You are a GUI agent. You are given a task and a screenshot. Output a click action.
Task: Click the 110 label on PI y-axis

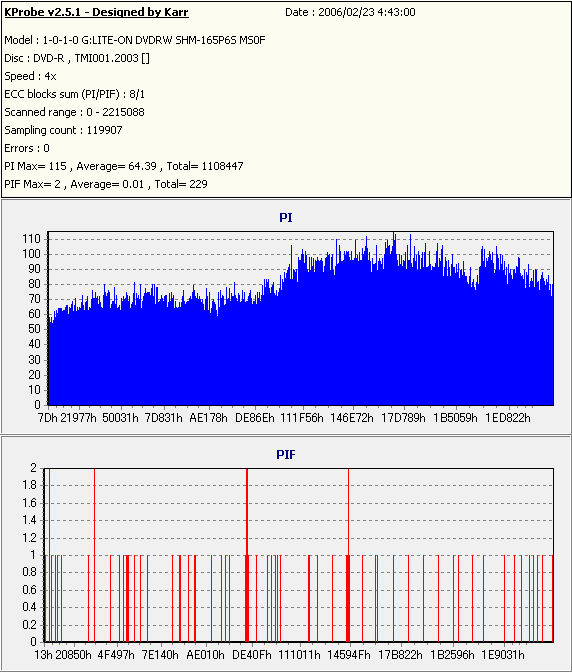[31, 239]
